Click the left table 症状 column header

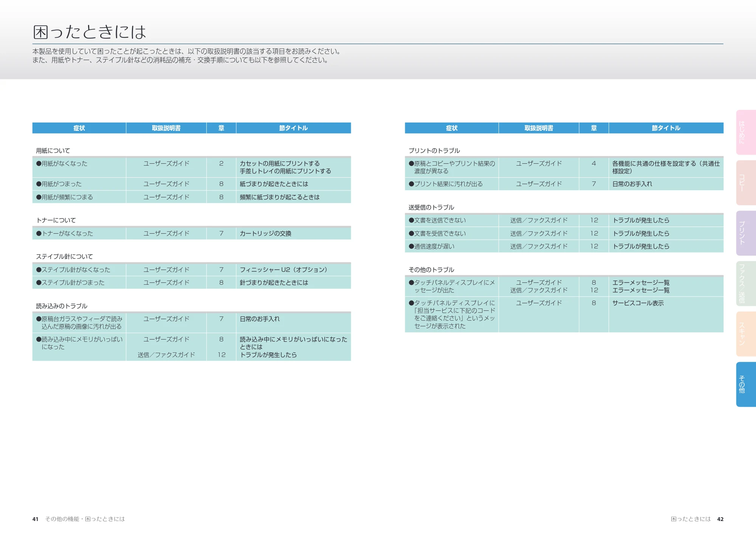point(79,128)
